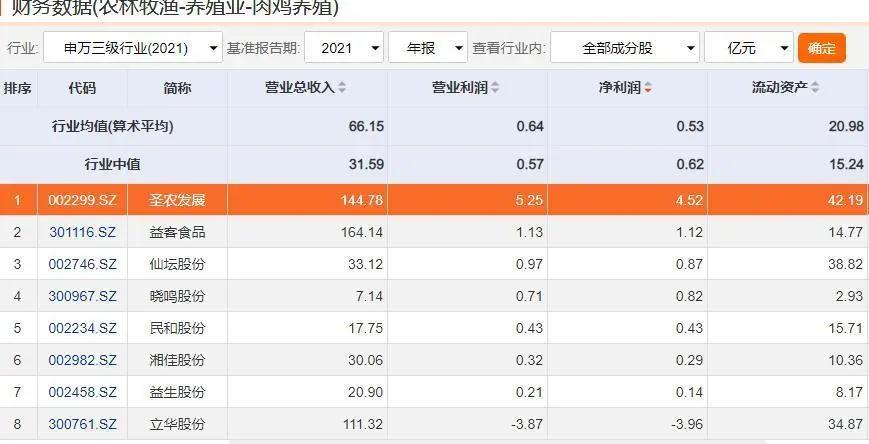Click 圣农发展 current assets value 42.19

(846, 200)
